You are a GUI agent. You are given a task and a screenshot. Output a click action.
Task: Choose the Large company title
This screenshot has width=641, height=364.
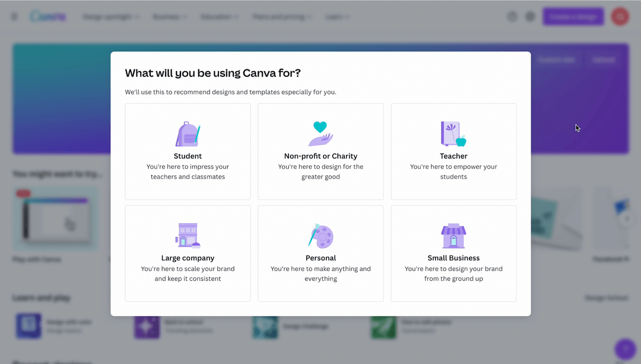[188, 258]
